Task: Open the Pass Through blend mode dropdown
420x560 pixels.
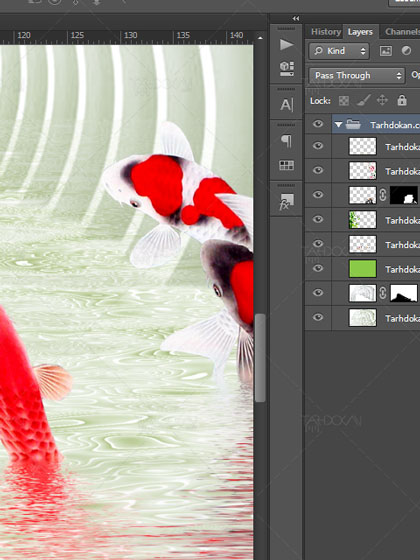Action: [x=357, y=75]
